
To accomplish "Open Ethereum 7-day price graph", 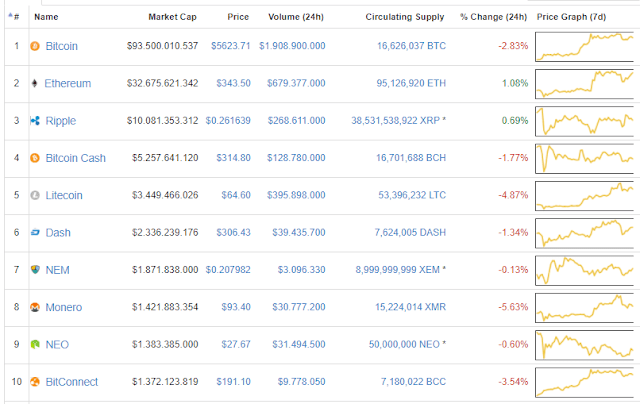I will tap(584, 84).
